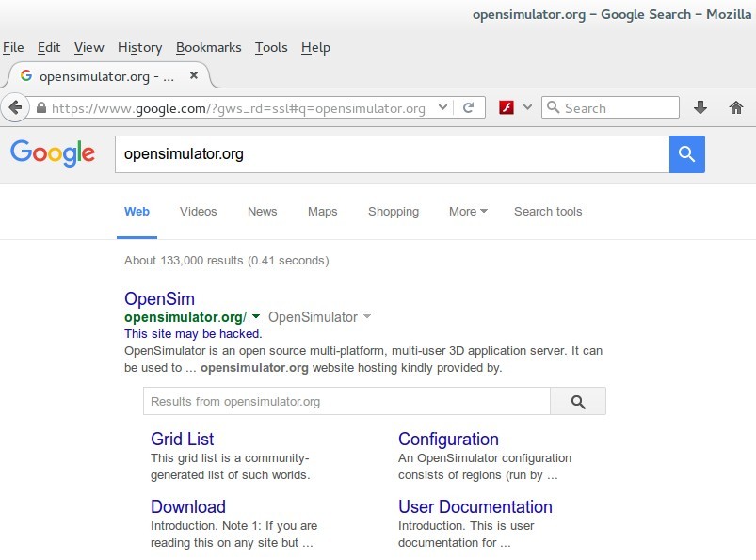Image resolution: width=756 pixels, height=560 pixels.
Task: Expand the Flash icon dropdown arrow
Action: tap(528, 107)
